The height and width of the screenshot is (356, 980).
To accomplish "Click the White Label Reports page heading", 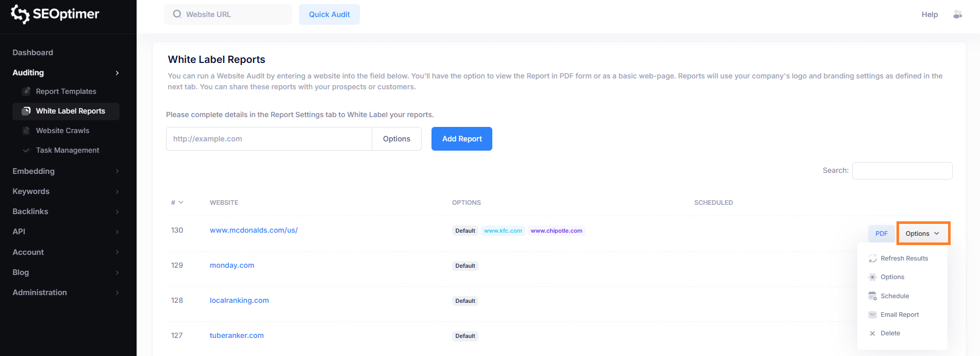I will [217, 59].
